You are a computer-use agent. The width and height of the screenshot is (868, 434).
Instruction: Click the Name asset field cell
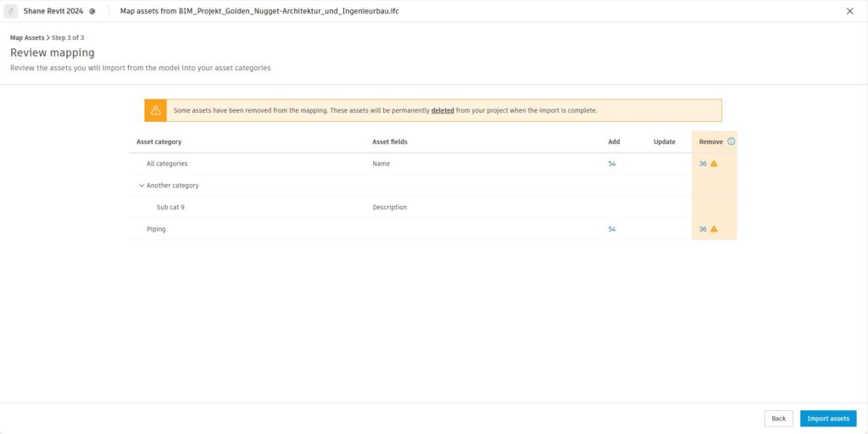point(381,164)
